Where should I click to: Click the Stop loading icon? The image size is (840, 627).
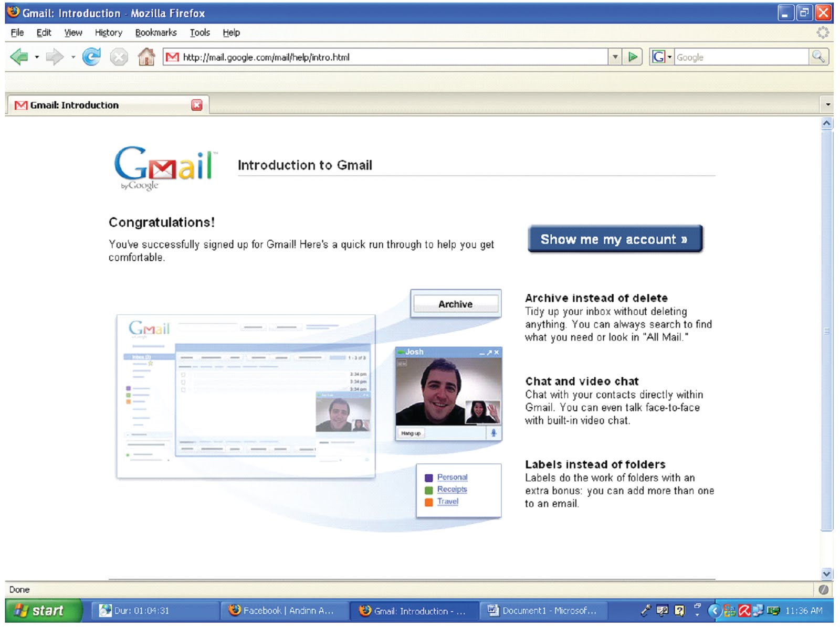pos(119,57)
